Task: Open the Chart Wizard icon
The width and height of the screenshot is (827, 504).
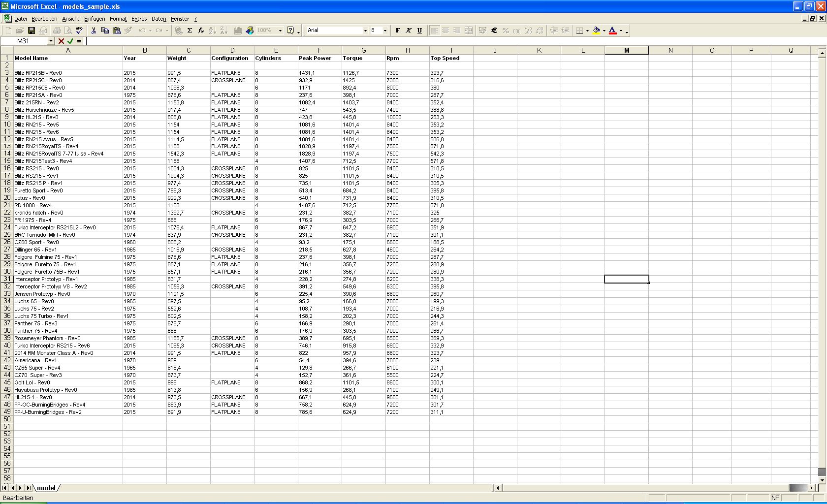Action: tap(238, 31)
